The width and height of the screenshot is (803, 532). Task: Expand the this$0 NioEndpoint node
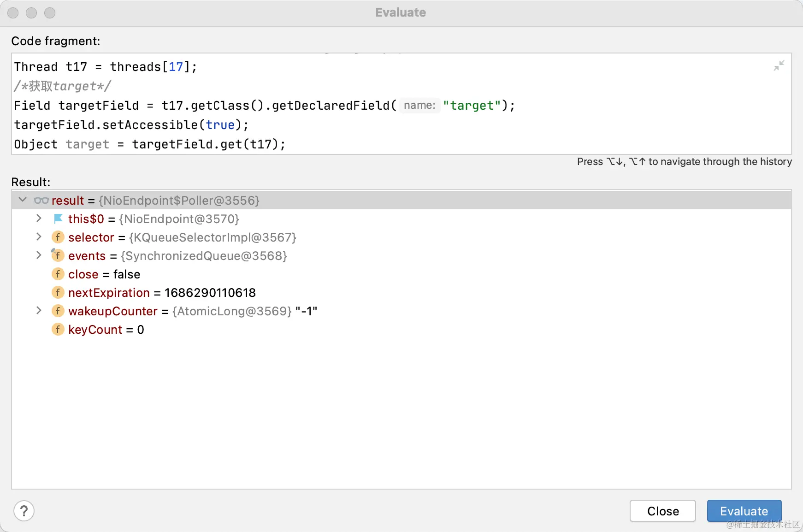pyautogui.click(x=39, y=219)
